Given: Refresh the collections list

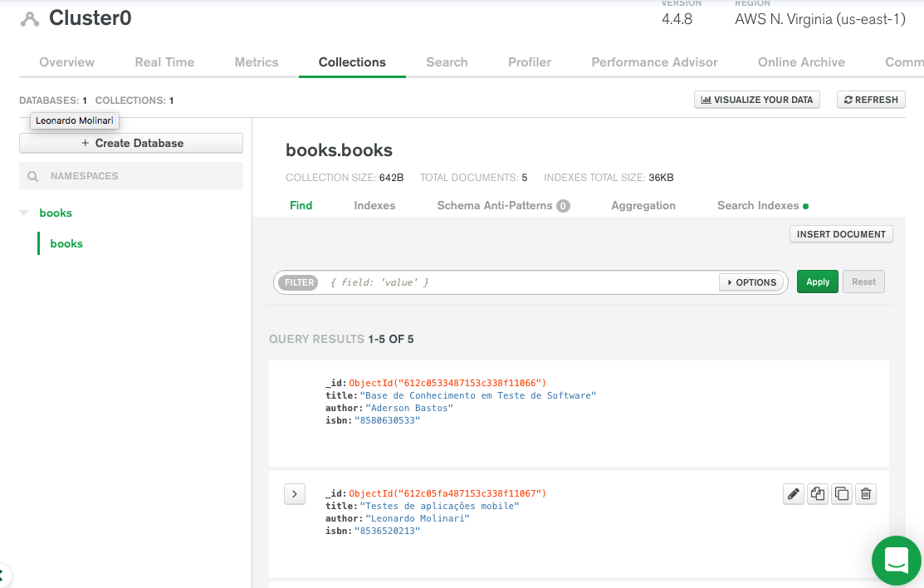Looking at the screenshot, I should point(871,100).
